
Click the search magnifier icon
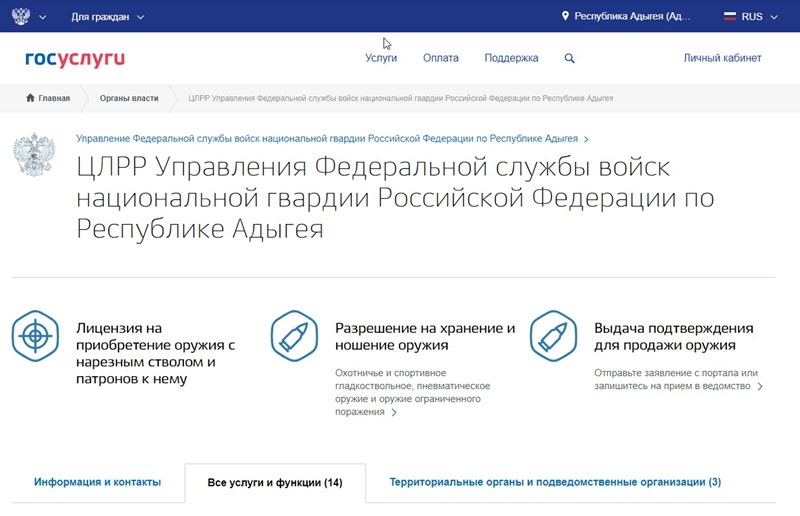(x=570, y=58)
